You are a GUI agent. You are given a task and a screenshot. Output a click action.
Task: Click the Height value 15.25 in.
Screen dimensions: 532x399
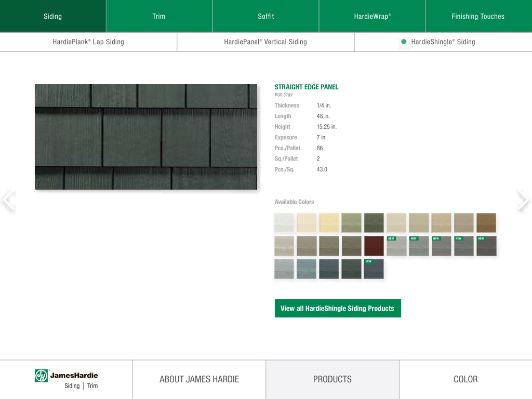[x=327, y=127]
